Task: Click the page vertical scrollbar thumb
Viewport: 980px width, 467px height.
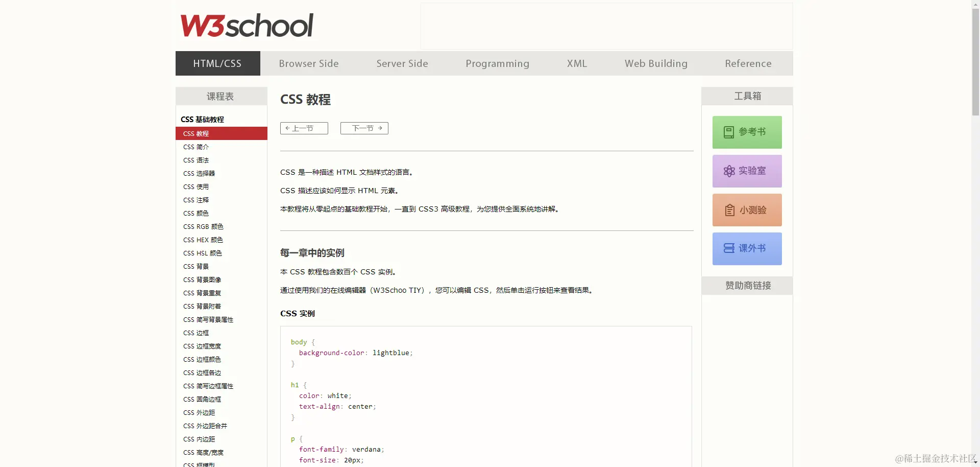Action: click(x=975, y=62)
